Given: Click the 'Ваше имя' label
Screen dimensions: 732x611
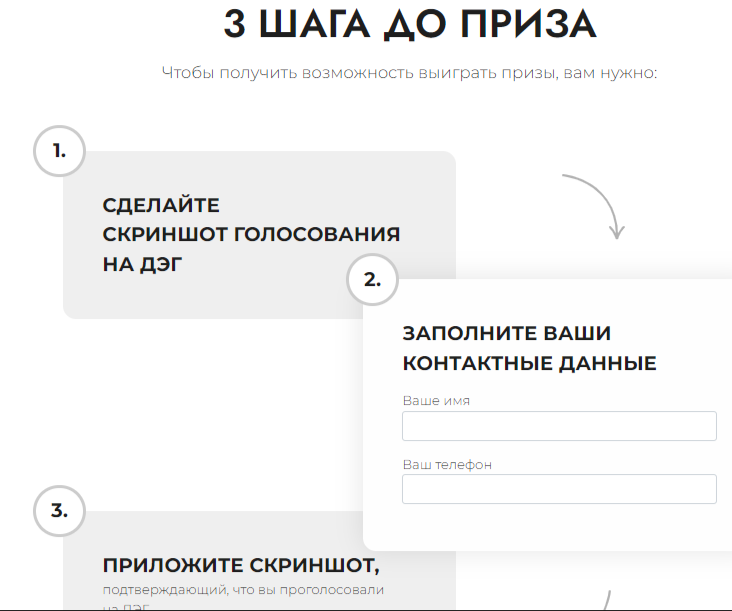Looking at the screenshot, I should pyautogui.click(x=436, y=401).
